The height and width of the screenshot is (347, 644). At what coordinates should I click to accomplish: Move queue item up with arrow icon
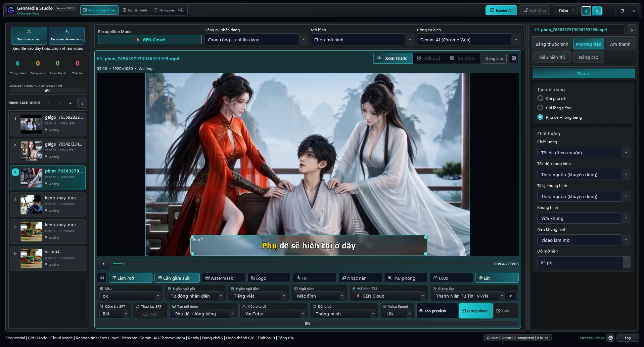pyautogui.click(x=49, y=103)
